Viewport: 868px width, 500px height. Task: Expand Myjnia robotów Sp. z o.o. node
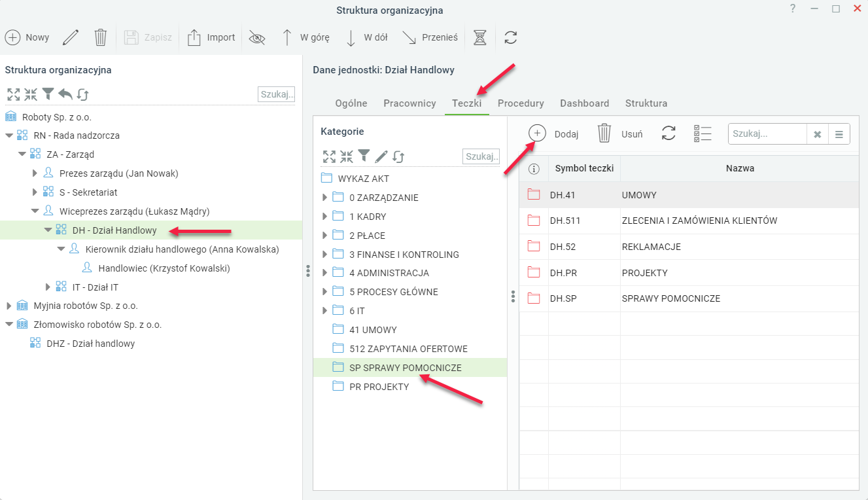pyautogui.click(x=9, y=306)
